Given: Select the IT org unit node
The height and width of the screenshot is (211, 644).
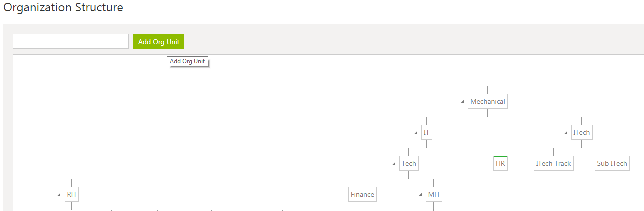Looking at the screenshot, I should point(426,133).
